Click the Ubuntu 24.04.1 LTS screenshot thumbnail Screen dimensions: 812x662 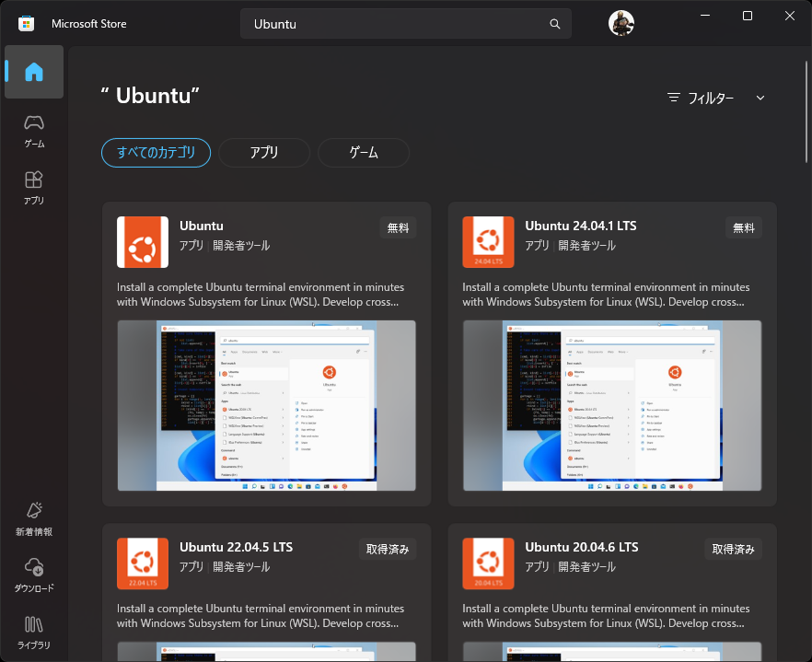[612, 405]
